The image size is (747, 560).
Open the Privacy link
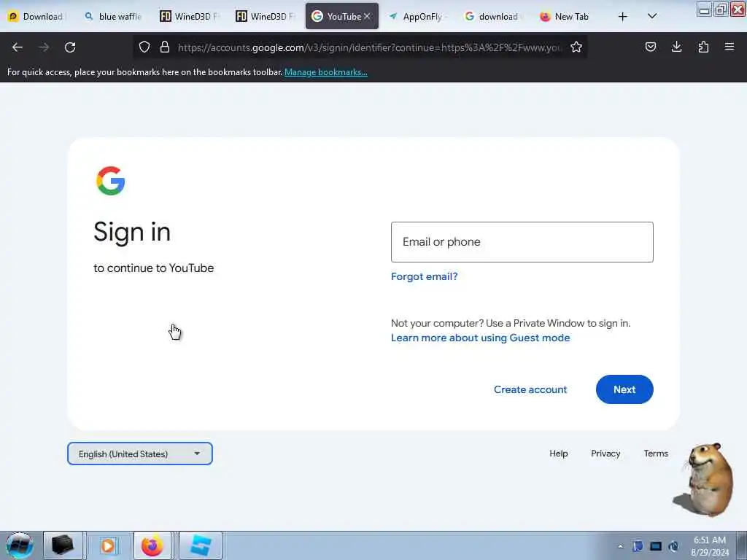click(x=605, y=454)
